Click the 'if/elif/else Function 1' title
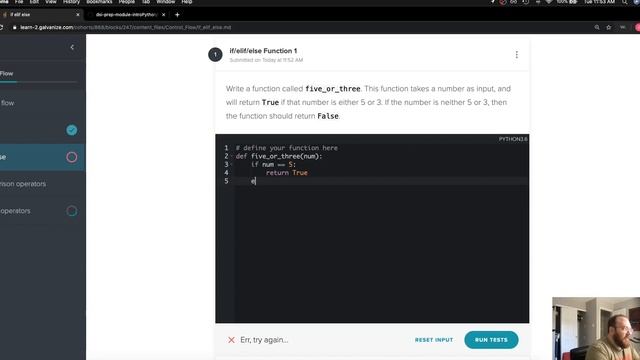 tap(263, 51)
